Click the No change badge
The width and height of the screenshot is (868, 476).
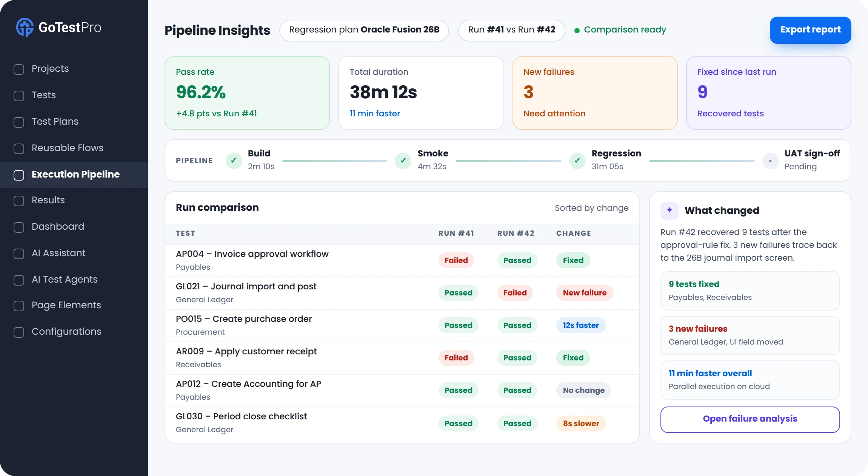(x=583, y=390)
